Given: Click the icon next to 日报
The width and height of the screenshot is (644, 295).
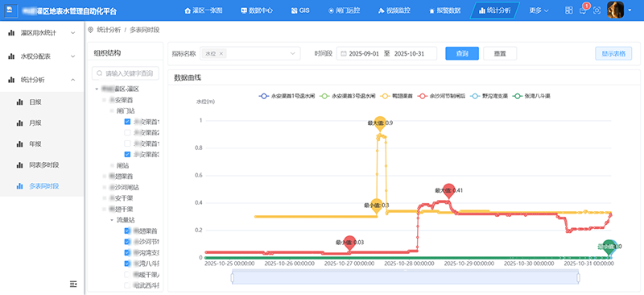Looking at the screenshot, I should [19, 102].
